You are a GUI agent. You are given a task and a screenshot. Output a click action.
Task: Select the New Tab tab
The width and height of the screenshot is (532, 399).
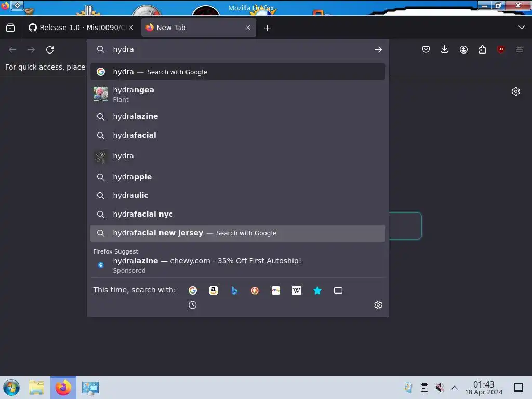pyautogui.click(x=198, y=28)
